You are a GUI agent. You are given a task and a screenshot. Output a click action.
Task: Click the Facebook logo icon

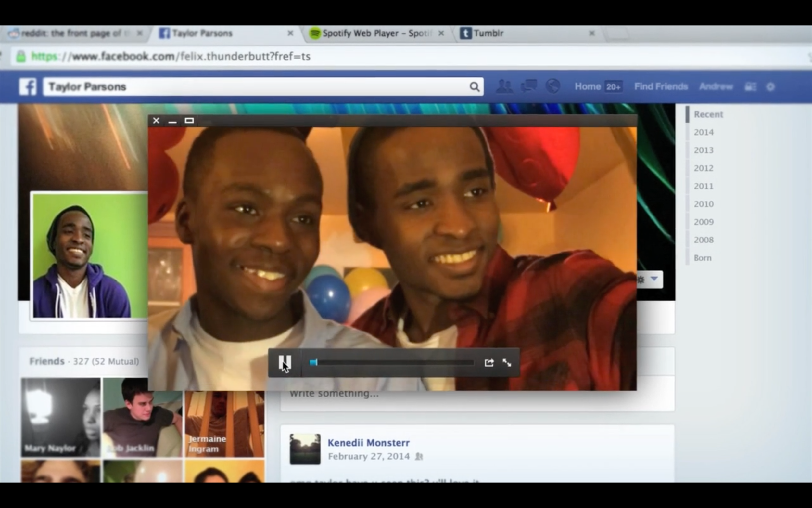[x=28, y=87]
